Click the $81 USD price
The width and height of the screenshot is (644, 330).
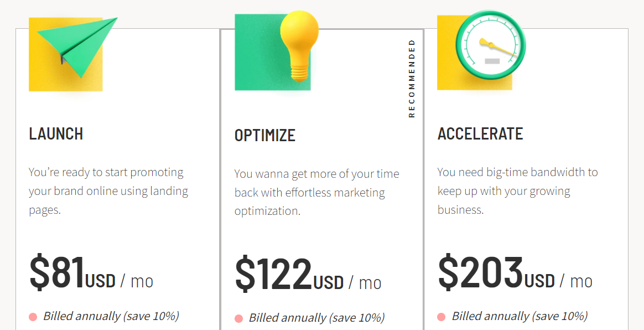pyautogui.click(x=91, y=274)
